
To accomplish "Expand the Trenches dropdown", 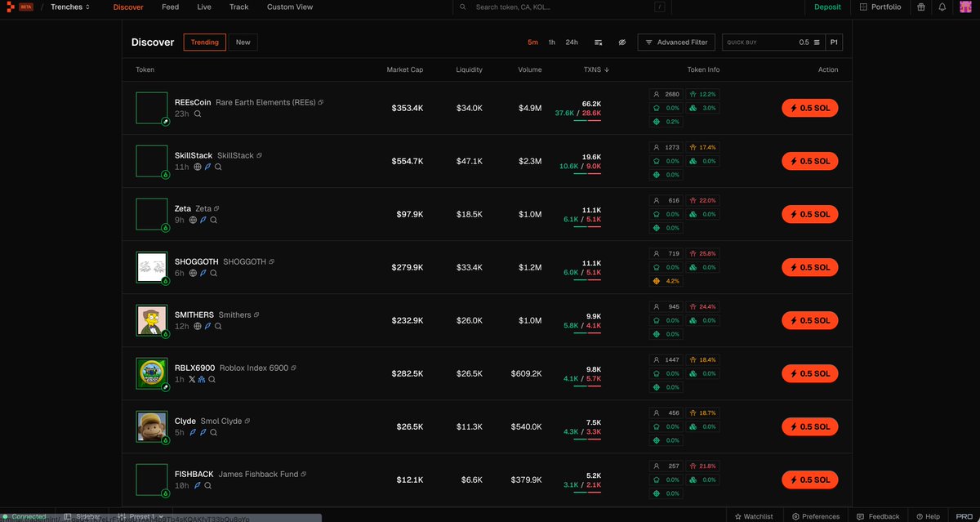I will coord(70,7).
